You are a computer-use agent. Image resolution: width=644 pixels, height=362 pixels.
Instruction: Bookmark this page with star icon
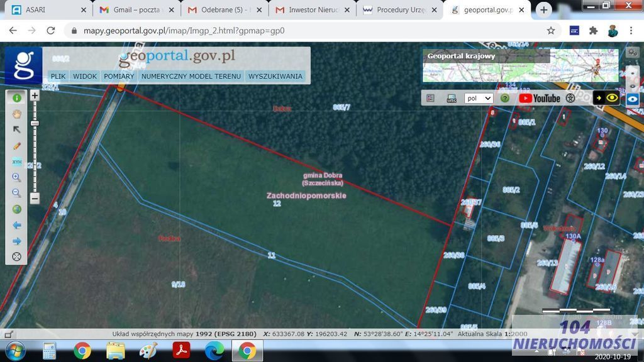click(x=551, y=30)
